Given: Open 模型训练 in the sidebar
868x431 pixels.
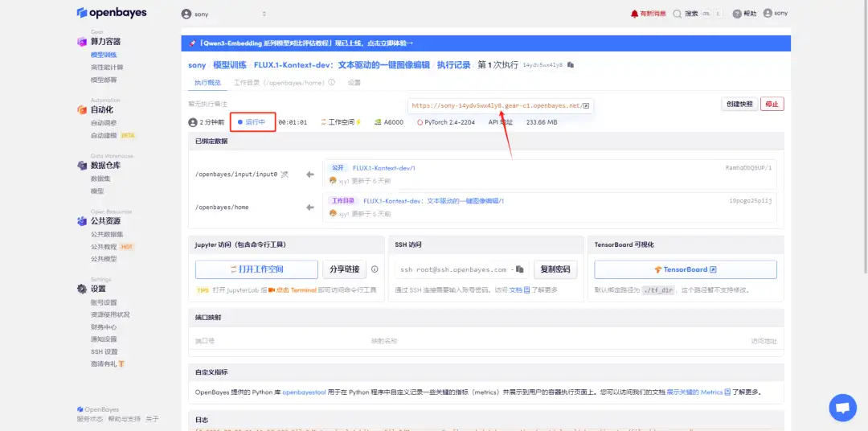Looking at the screenshot, I should point(104,55).
